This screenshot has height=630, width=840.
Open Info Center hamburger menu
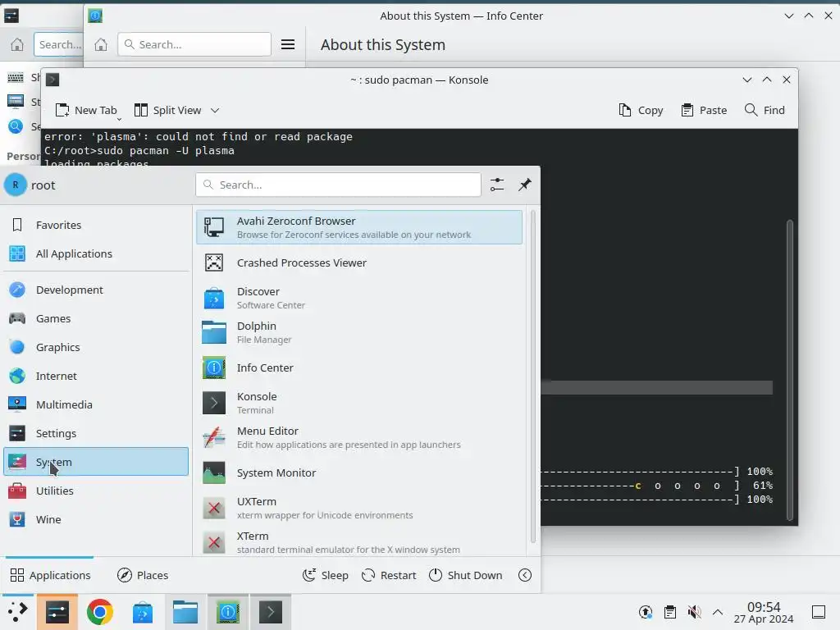click(288, 44)
